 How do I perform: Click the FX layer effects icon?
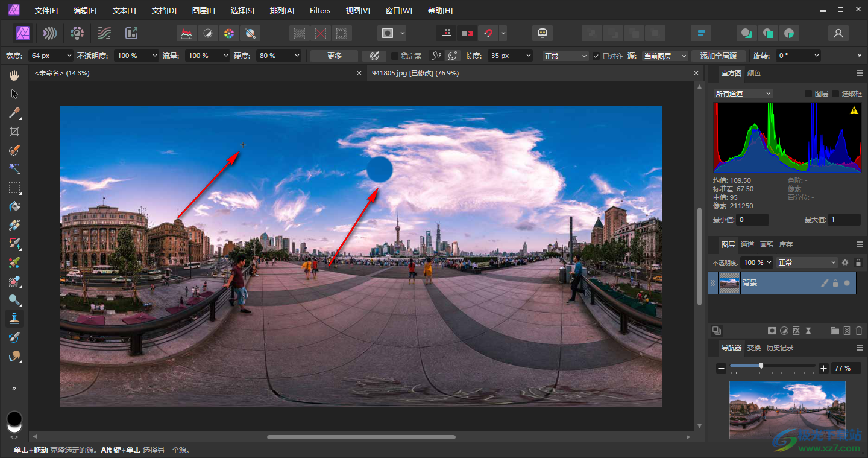pos(796,331)
